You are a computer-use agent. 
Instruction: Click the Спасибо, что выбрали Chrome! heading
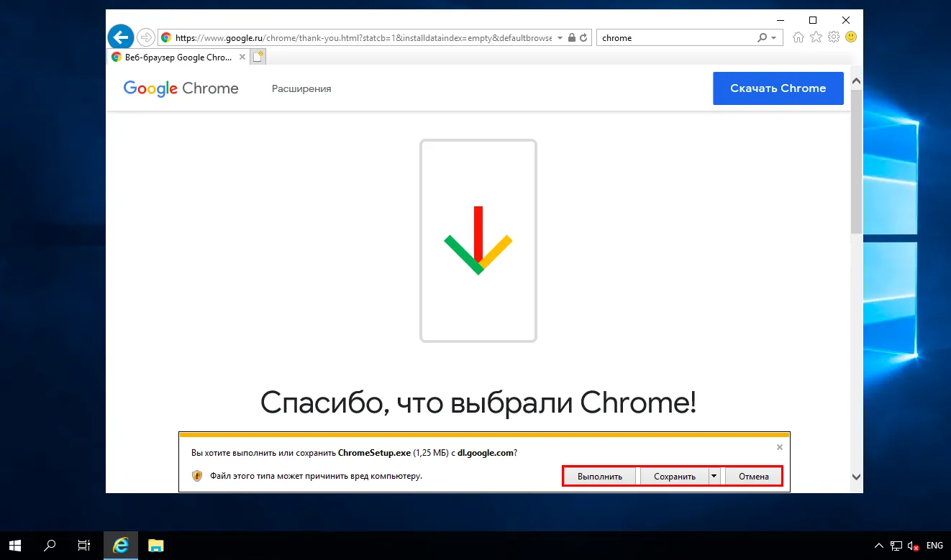click(478, 403)
